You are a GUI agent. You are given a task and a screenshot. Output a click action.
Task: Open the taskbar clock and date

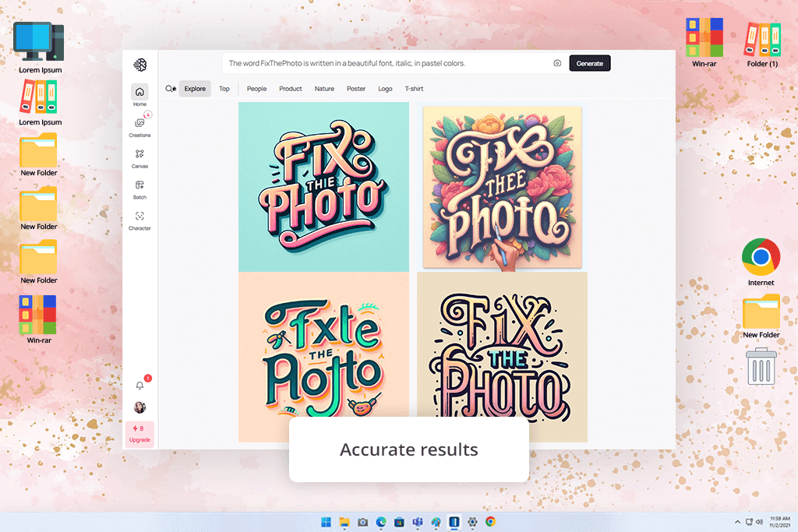pyautogui.click(x=779, y=522)
